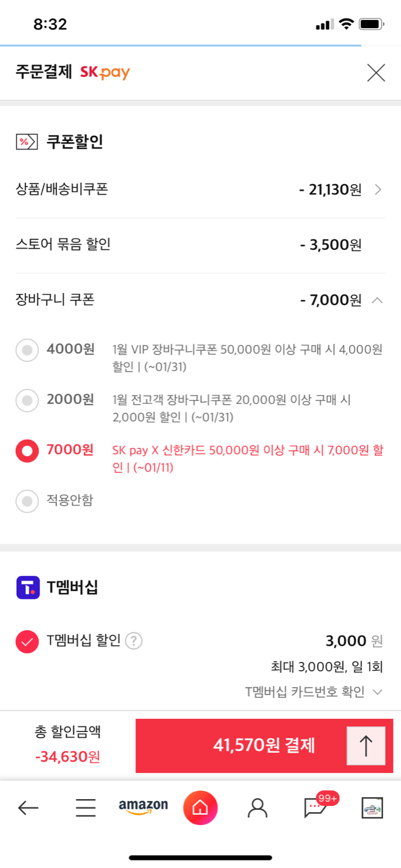Select 적용안함 coupon radio option
Image resolution: width=401 pixels, height=868 pixels.
coord(27,500)
